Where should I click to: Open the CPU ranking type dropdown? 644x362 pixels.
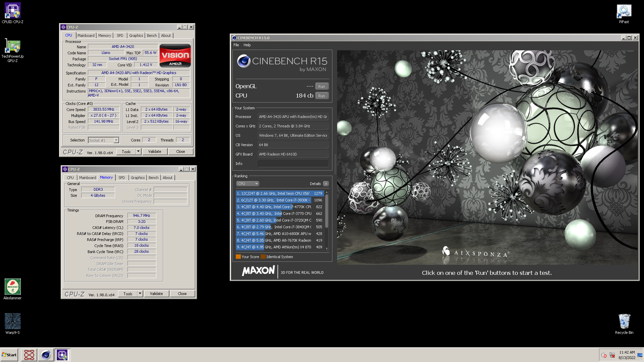coord(248,184)
